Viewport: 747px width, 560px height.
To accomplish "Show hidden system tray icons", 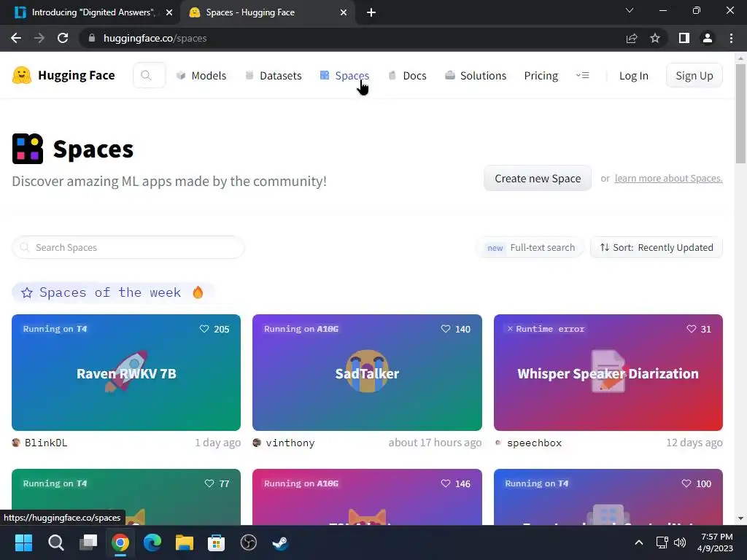I will tap(639, 542).
